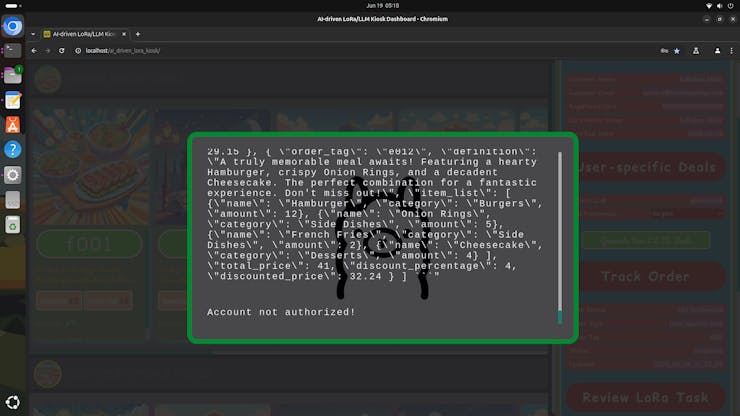This screenshot has width=740, height=416.
Task: Click the User-specific Deals button
Action: coord(645,167)
